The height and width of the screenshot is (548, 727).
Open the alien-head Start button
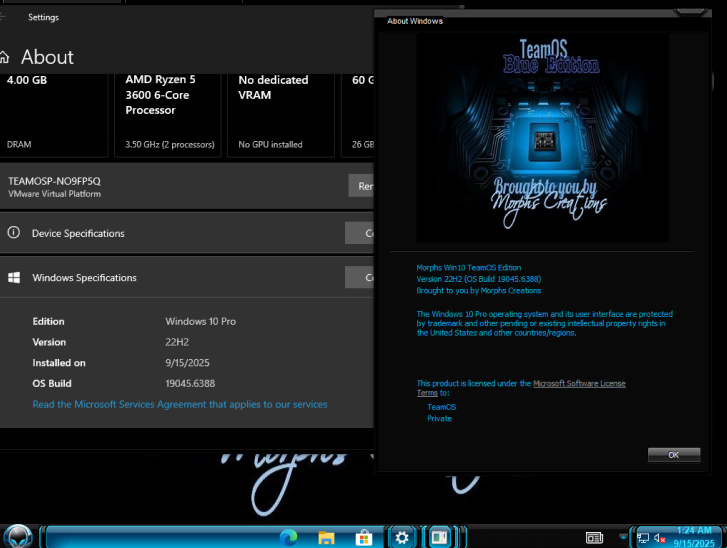point(18,537)
